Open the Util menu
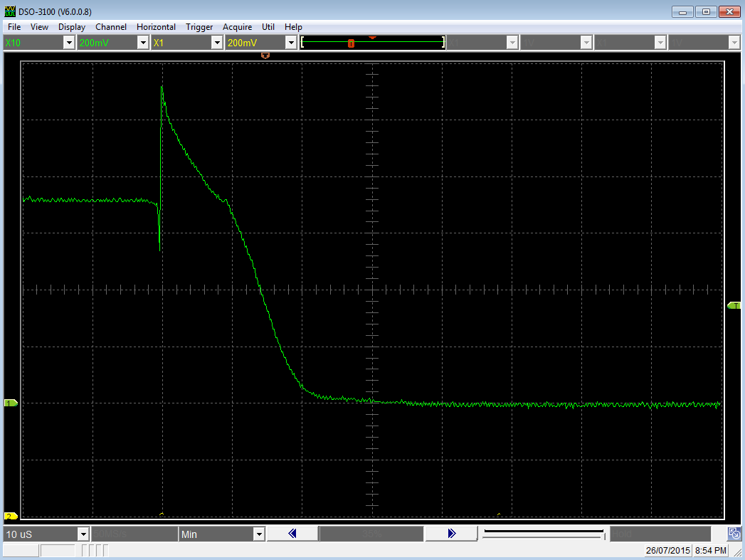Image resolution: width=745 pixels, height=560 pixels. [268, 27]
